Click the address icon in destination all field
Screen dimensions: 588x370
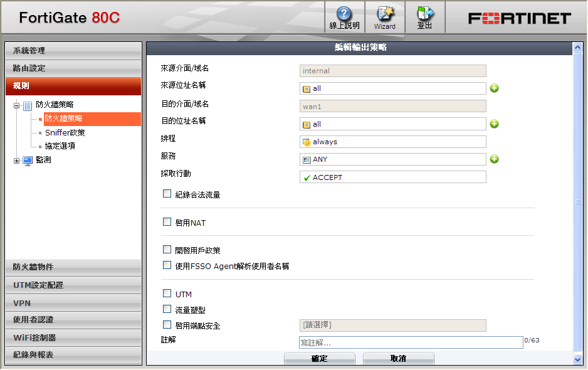307,125
